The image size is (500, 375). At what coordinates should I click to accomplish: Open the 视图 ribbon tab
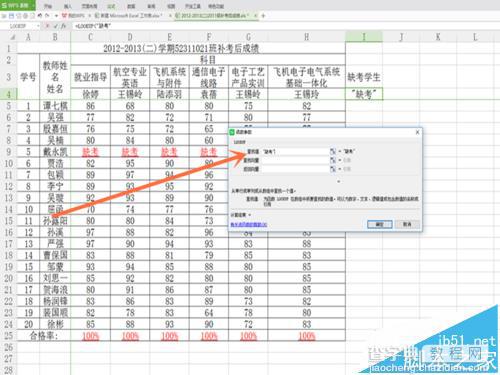coord(171,6)
